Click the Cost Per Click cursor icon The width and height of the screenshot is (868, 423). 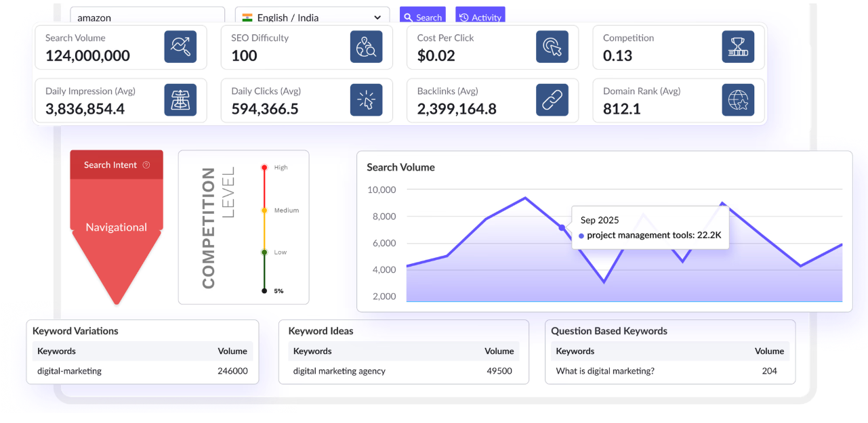pyautogui.click(x=552, y=47)
